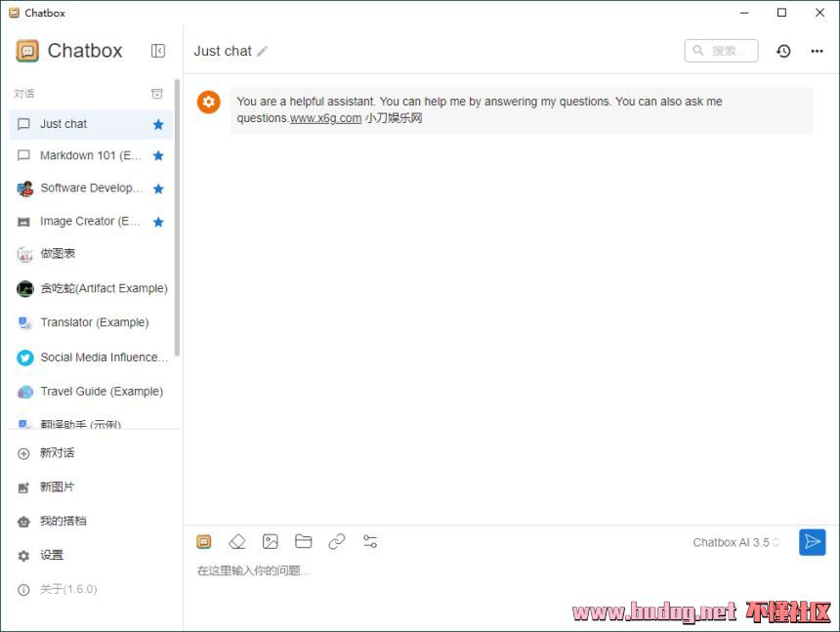Screen dimensions: 840x632
Task: Select the Translator (Example) conversation
Action: tap(94, 322)
